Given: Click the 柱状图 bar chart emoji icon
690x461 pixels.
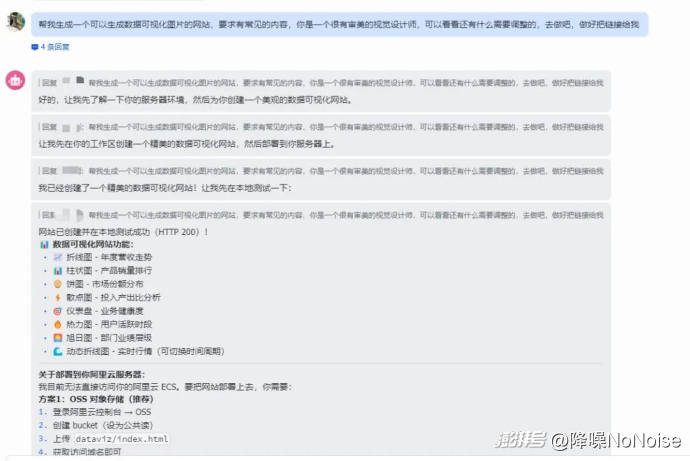Looking at the screenshot, I should tap(58, 270).
